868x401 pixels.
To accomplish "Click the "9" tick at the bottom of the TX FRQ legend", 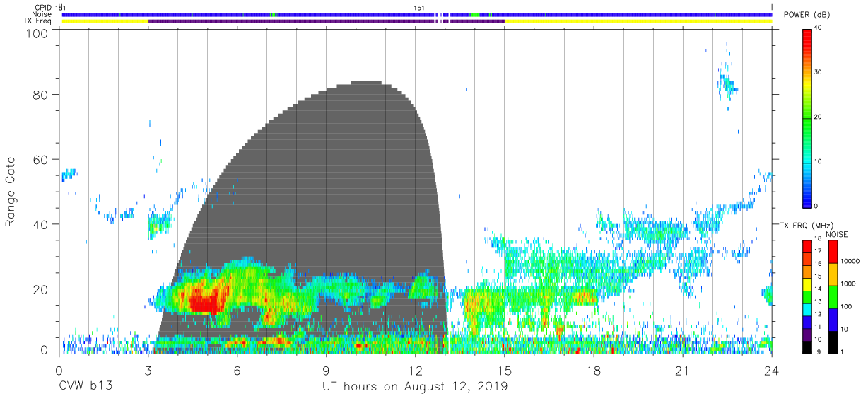I will 819,352.
